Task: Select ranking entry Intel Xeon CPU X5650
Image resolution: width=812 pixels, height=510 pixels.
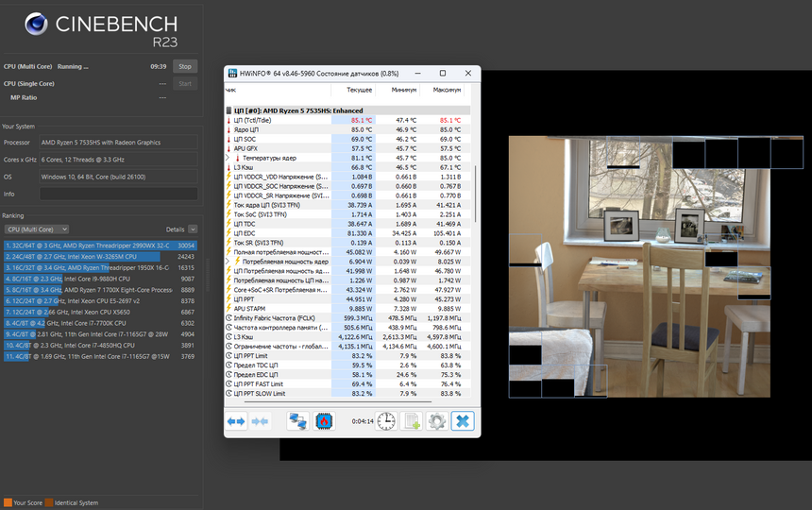Action: (x=100, y=313)
